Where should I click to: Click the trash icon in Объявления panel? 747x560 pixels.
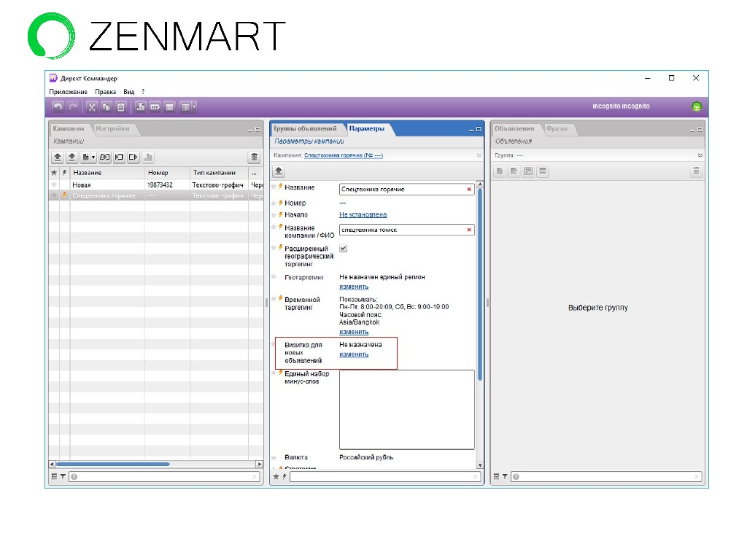coord(696,171)
